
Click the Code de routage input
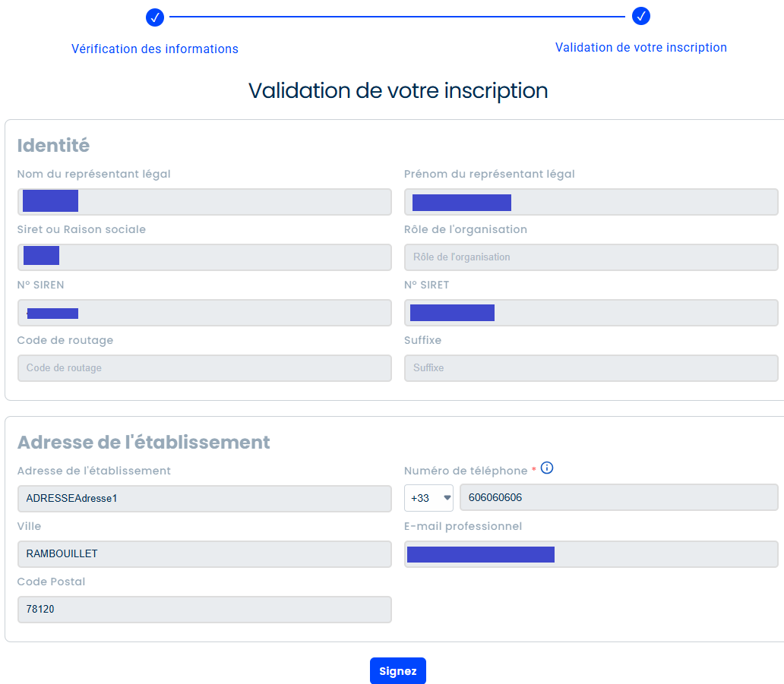tap(204, 368)
